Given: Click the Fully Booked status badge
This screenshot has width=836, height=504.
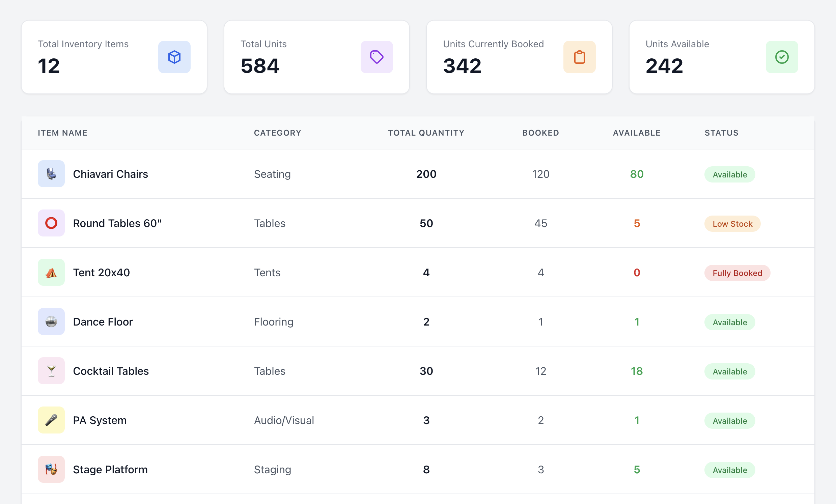Looking at the screenshot, I should point(737,273).
